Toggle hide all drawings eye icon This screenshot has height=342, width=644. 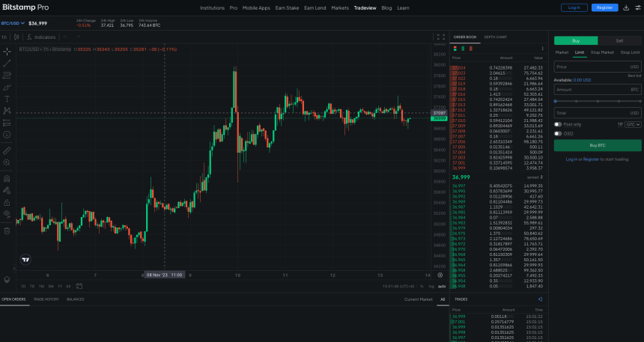7,213
